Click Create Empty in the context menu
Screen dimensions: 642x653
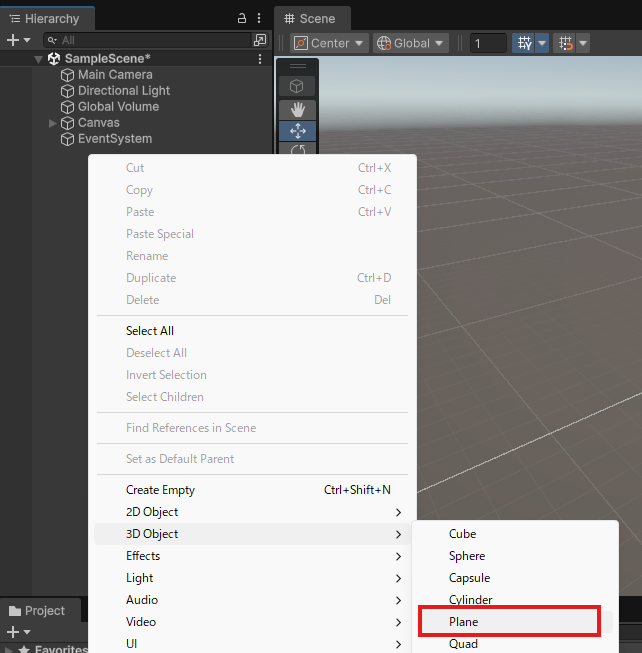click(x=160, y=490)
